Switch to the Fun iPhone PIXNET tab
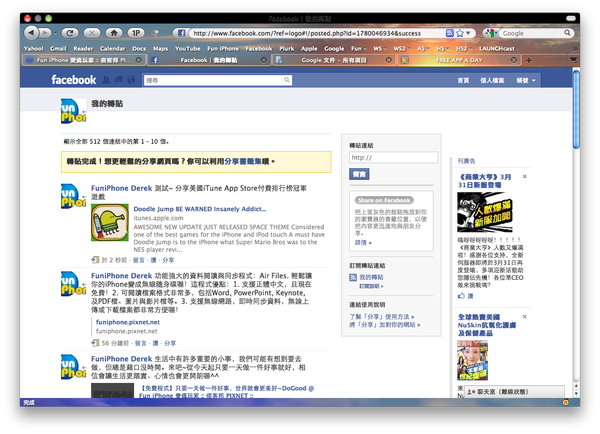Image resolution: width=600 pixels, height=434 pixels. click(x=82, y=60)
